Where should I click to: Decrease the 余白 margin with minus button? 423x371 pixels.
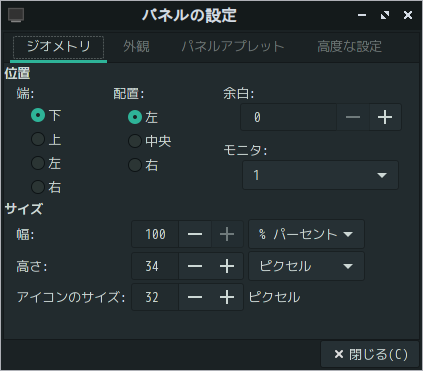[353, 117]
